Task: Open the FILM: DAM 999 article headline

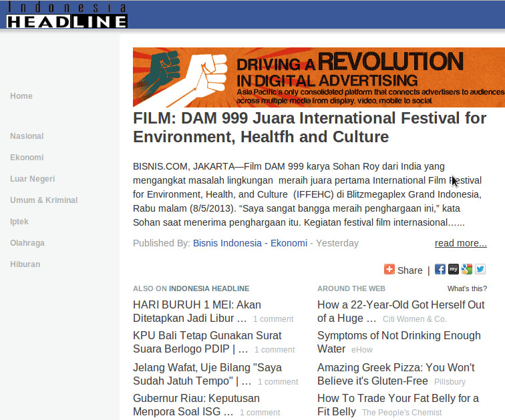Action: click(309, 128)
